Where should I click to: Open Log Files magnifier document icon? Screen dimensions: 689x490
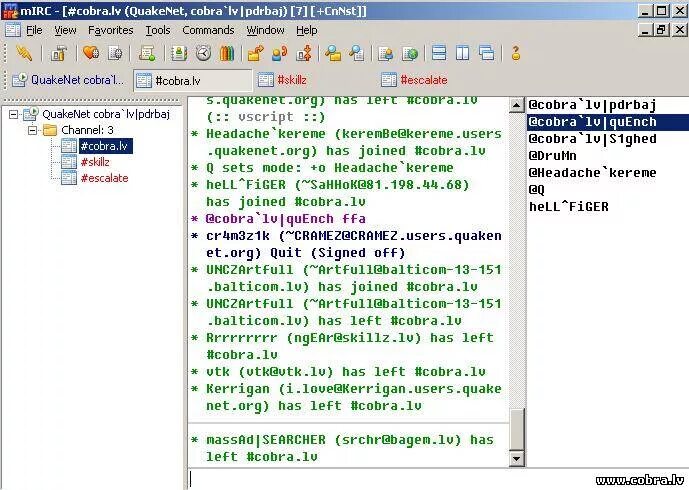tap(357, 54)
